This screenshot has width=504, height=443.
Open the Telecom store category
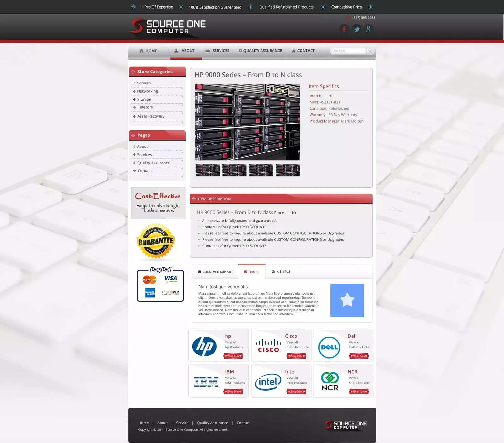click(145, 107)
